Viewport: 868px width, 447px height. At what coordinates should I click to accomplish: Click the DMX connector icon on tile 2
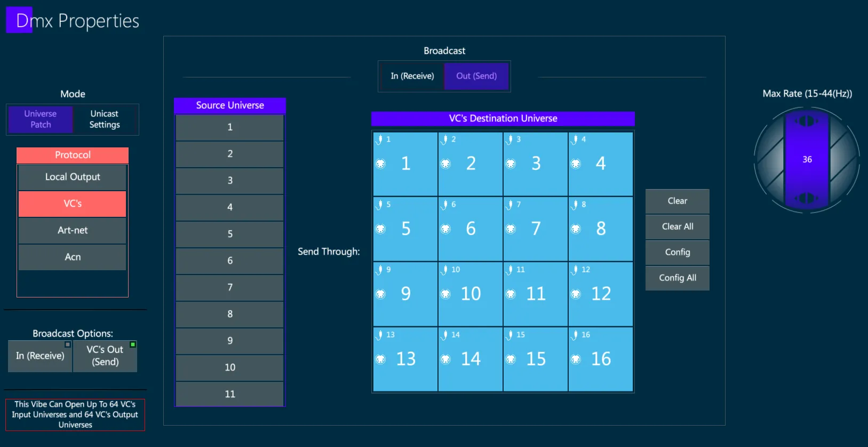point(445,164)
